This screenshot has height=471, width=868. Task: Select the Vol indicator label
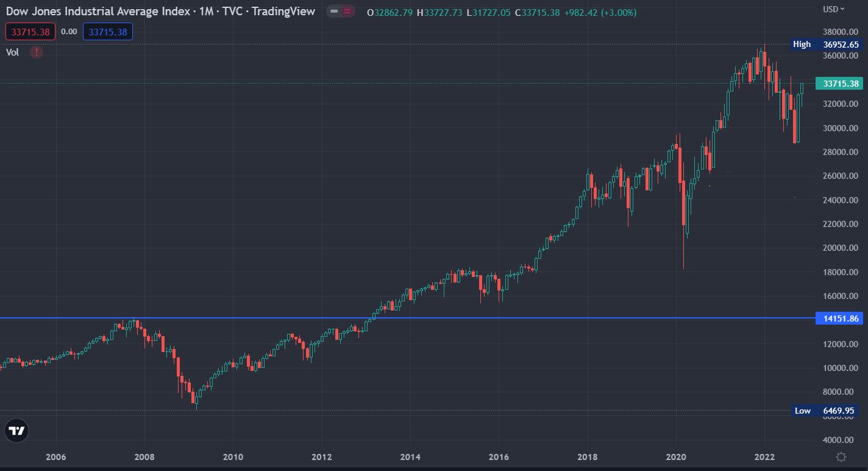(x=13, y=52)
